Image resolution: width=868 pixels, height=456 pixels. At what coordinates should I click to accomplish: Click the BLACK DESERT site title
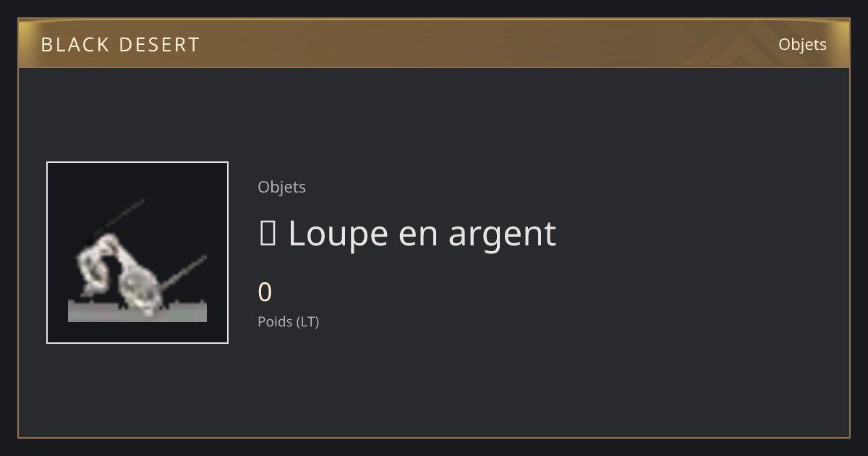(120, 45)
